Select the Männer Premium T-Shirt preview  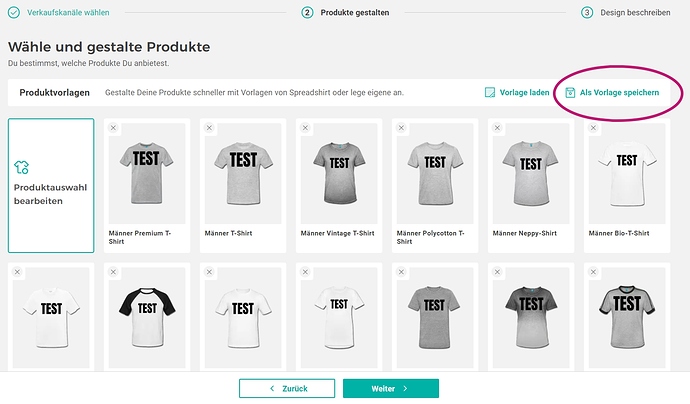pyautogui.click(x=147, y=170)
